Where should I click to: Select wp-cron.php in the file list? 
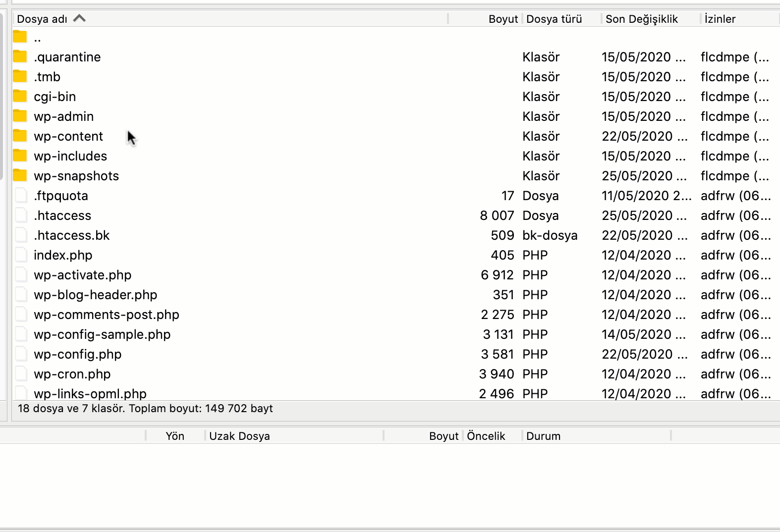pos(72,374)
